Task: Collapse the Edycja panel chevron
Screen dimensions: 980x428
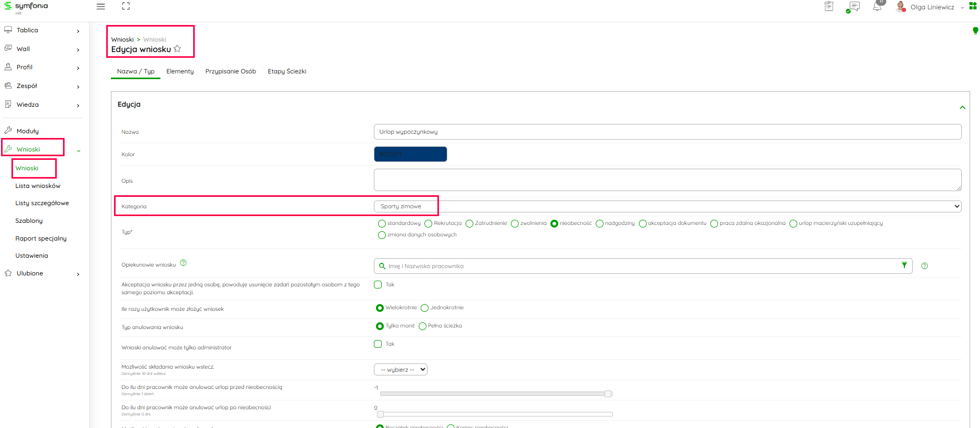Action: pyautogui.click(x=962, y=108)
